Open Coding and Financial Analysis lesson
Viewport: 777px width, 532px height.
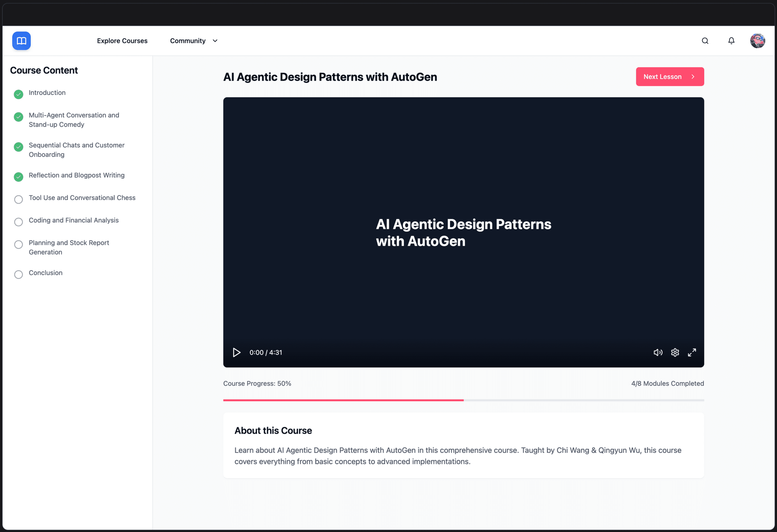pos(74,221)
